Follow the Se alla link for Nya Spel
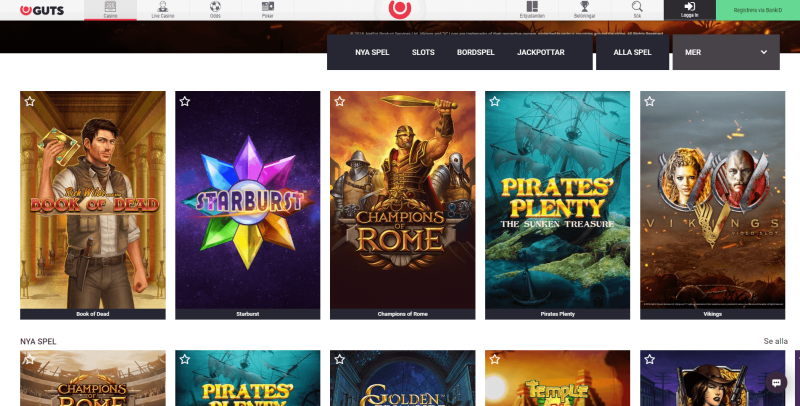This screenshot has width=800, height=406. 775,341
